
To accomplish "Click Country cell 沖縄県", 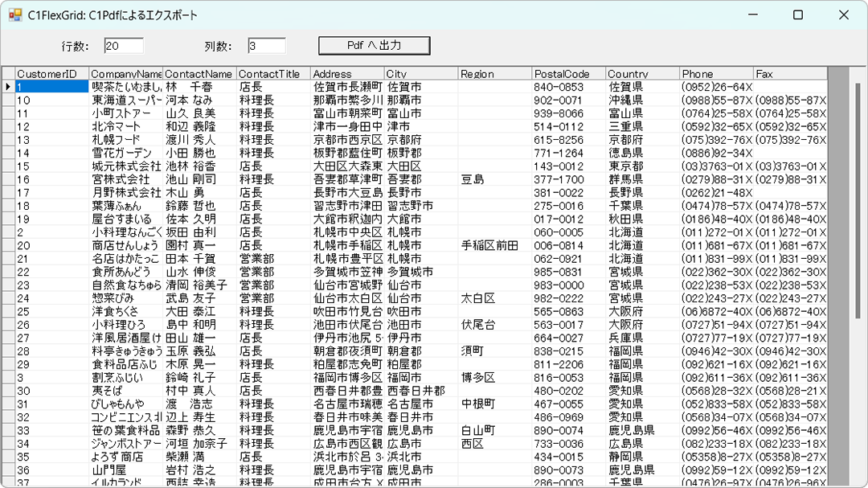I will point(643,100).
